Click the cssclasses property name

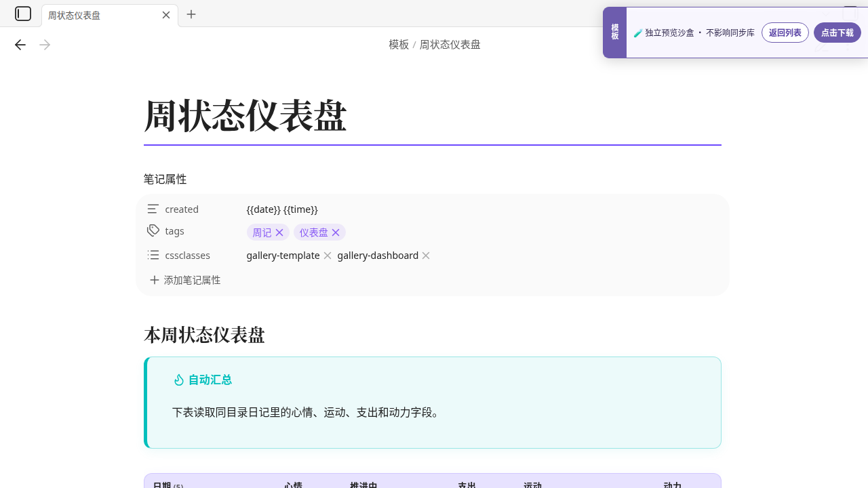[187, 256]
